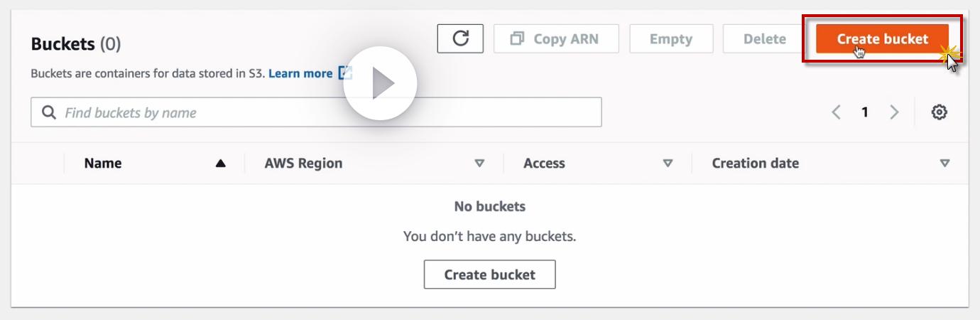980x320 pixels.
Task: Go to the previous page chevron
Action: 837,112
